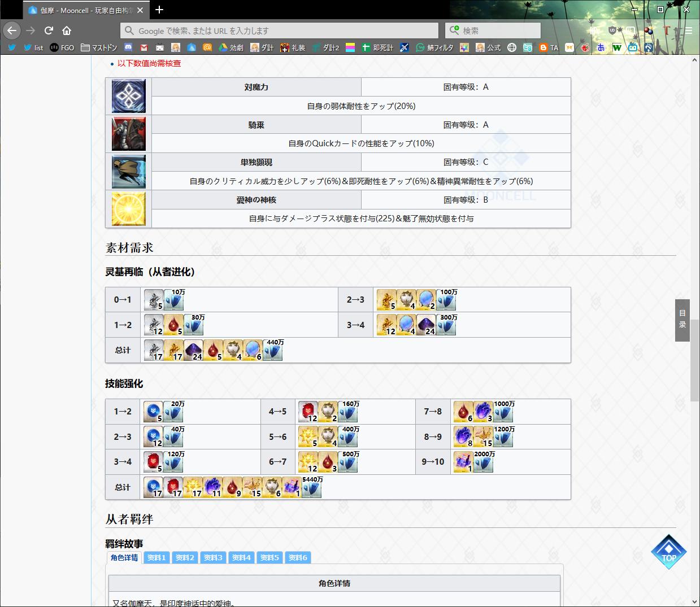
Task: Switch to the 资料6 tab
Action: coord(298,557)
